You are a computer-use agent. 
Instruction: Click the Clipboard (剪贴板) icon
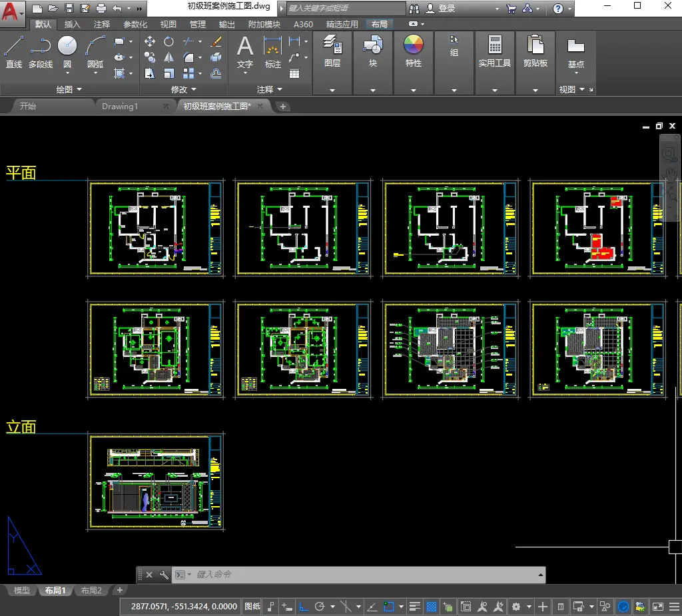(535, 51)
